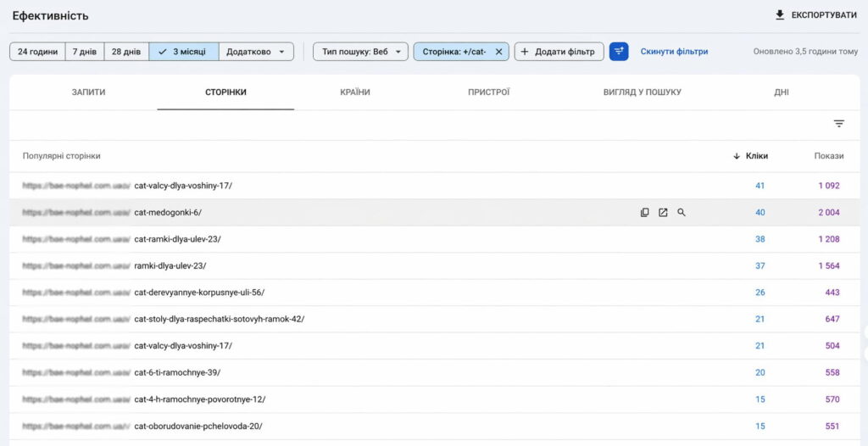Open the cat-derevyannye-korpusnye-uli-56 page row

[199, 293]
